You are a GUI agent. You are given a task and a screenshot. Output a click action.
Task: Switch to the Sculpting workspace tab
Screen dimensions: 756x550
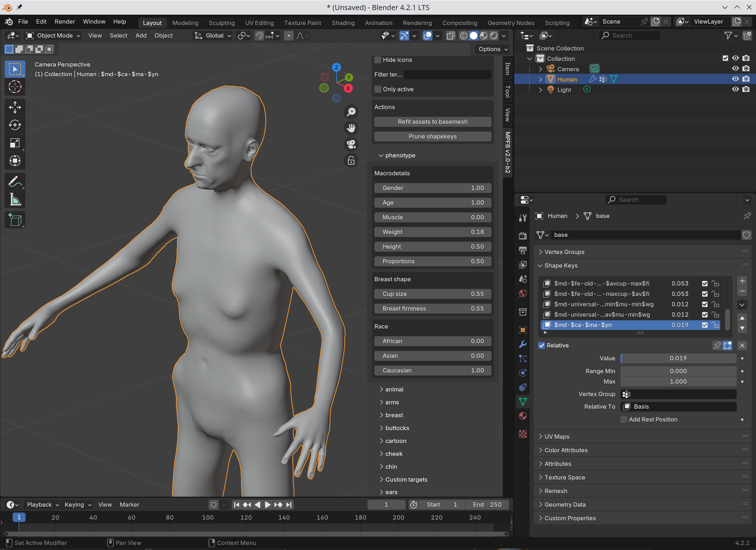(x=222, y=23)
